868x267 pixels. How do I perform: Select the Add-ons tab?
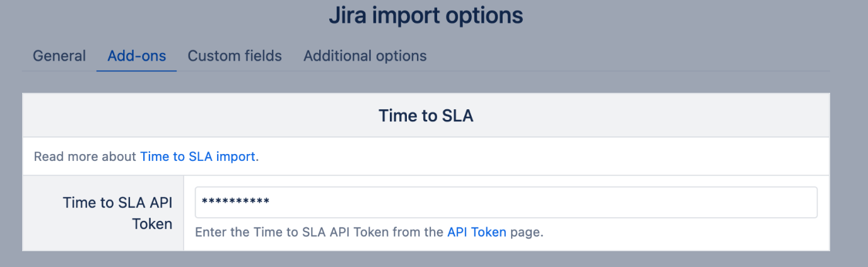coord(137,56)
